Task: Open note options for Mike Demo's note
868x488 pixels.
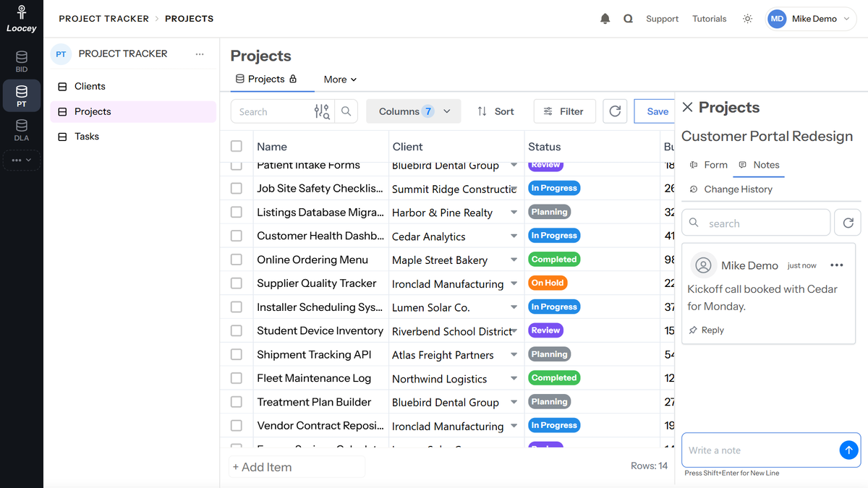Action: click(837, 265)
